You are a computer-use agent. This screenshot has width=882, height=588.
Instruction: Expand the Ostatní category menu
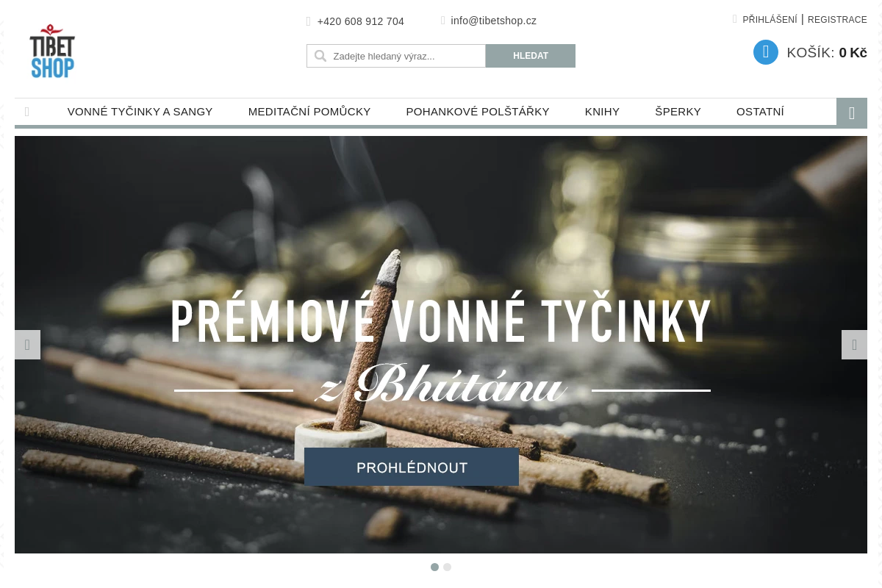coord(760,112)
